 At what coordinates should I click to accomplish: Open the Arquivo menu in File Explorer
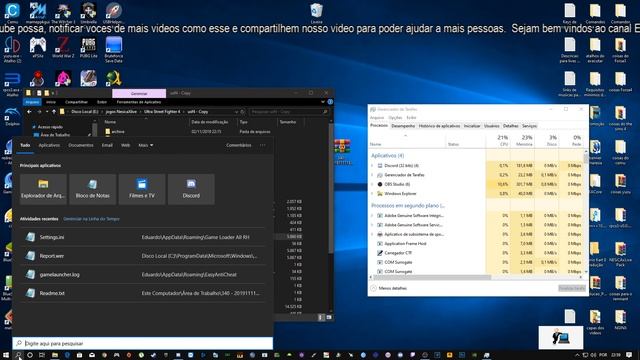pos(32,102)
